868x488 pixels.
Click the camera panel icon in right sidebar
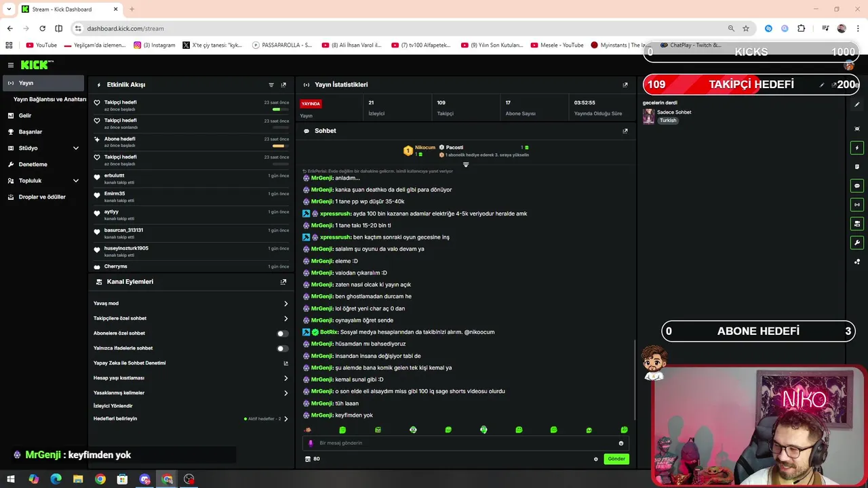(857, 224)
